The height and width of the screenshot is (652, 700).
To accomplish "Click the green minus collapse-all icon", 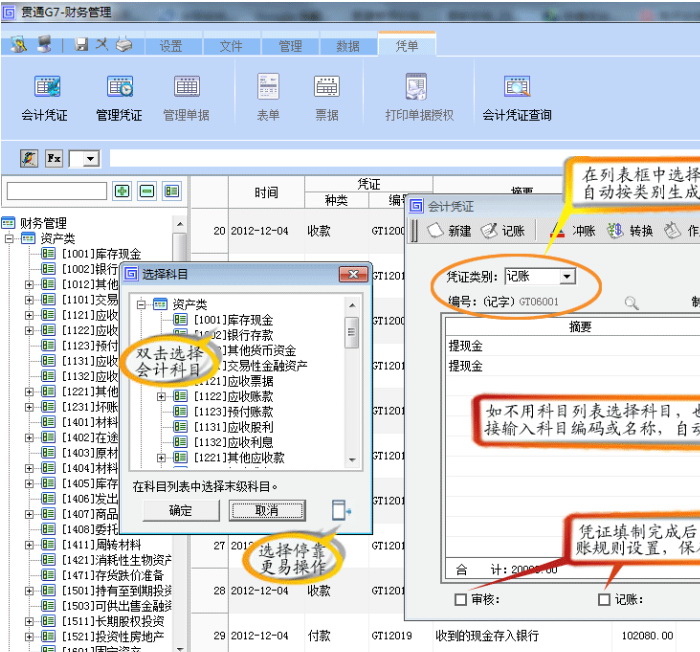I will click(x=147, y=191).
